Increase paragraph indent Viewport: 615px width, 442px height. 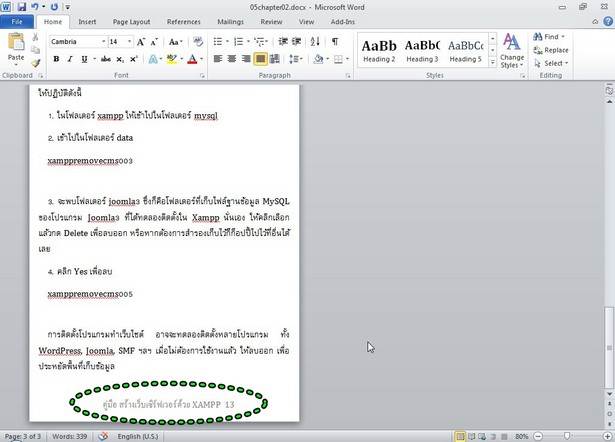click(x=297, y=42)
